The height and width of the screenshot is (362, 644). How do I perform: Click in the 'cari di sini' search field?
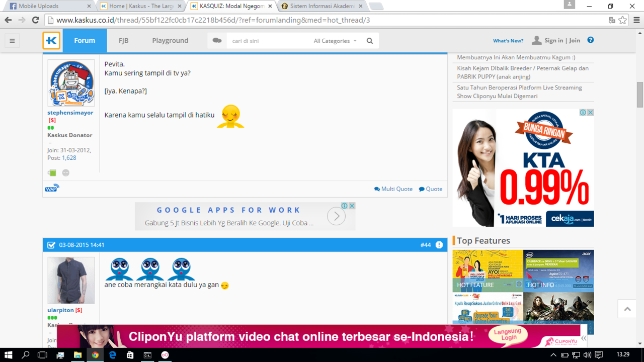(x=268, y=41)
